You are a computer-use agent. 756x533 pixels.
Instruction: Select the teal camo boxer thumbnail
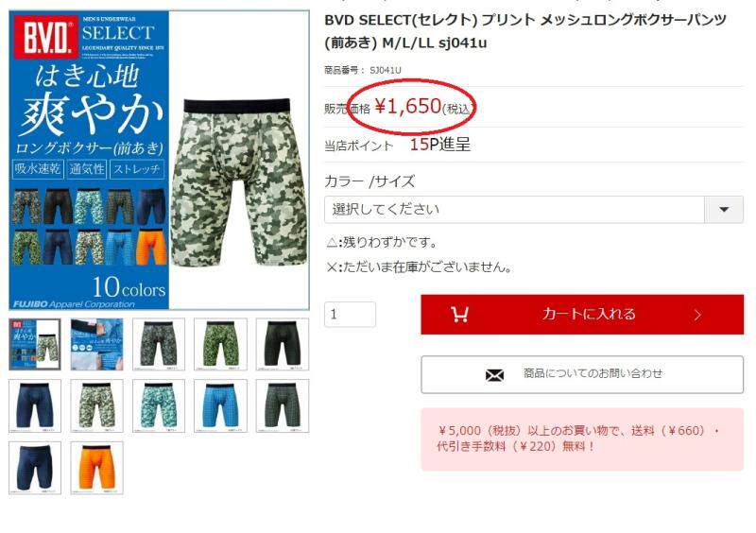(x=159, y=405)
